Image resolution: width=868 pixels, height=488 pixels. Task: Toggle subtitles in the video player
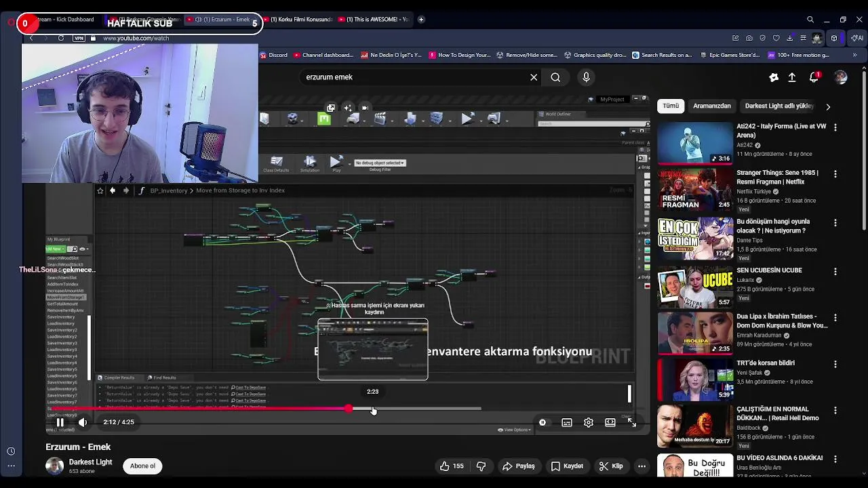coord(567,422)
